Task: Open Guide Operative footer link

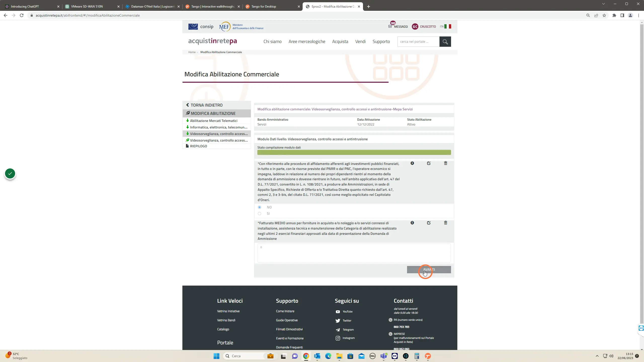Action: [287, 320]
